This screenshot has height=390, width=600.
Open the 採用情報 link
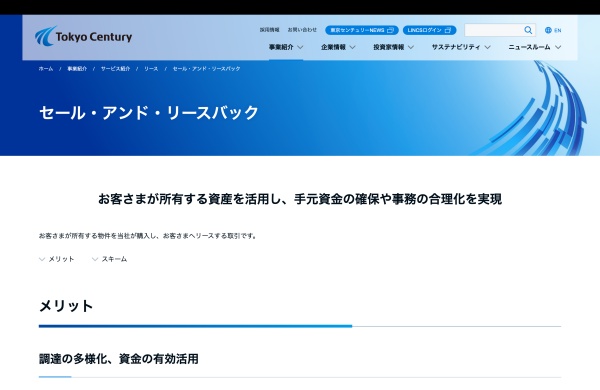coord(270,30)
